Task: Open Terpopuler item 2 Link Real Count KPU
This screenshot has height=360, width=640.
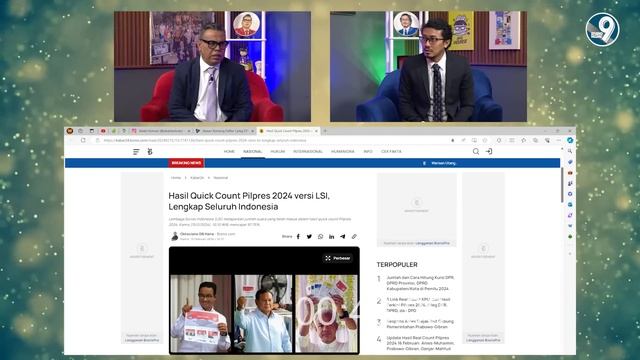Action: [419, 305]
